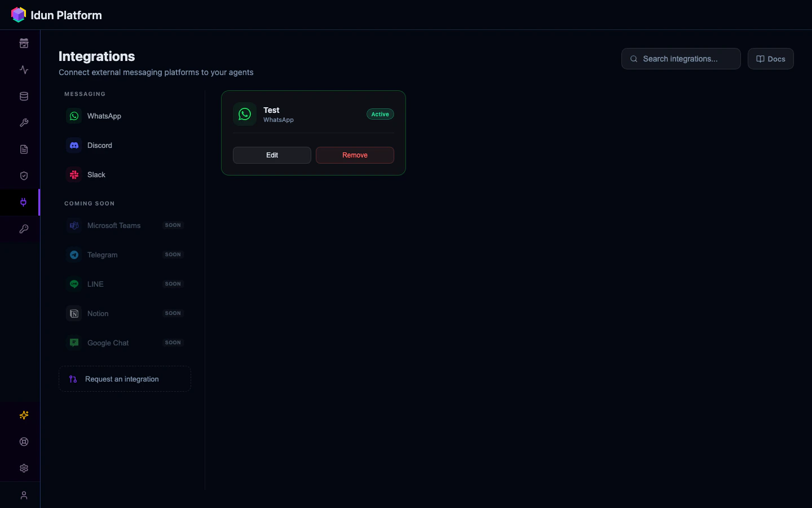Click the API keys icon in sidebar
This screenshot has width=812, height=508.
click(23, 229)
